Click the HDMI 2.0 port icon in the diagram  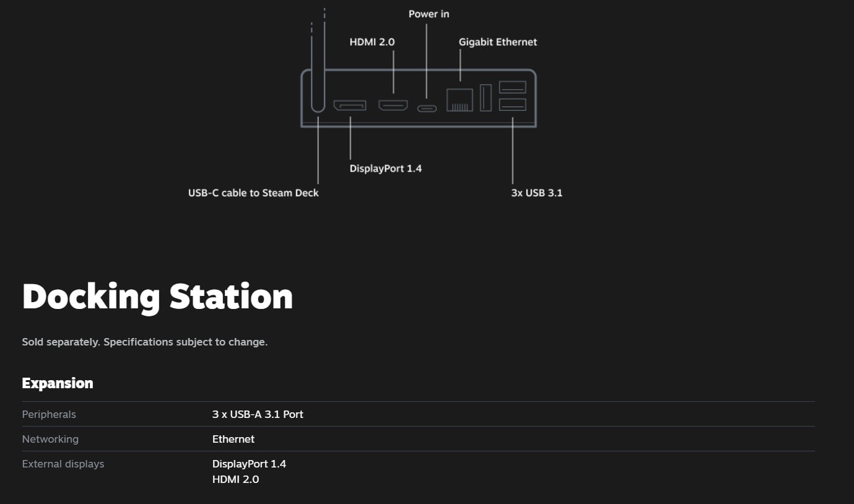pyautogui.click(x=392, y=105)
